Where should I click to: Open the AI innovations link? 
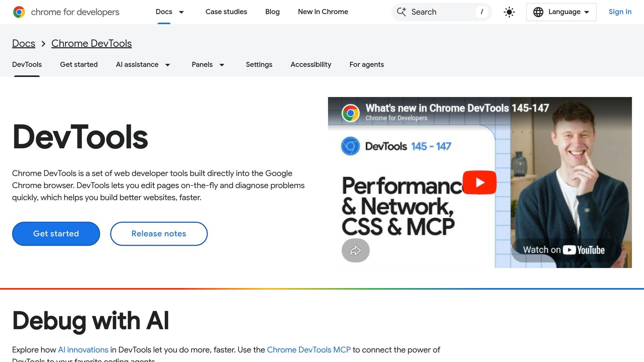coord(83,350)
